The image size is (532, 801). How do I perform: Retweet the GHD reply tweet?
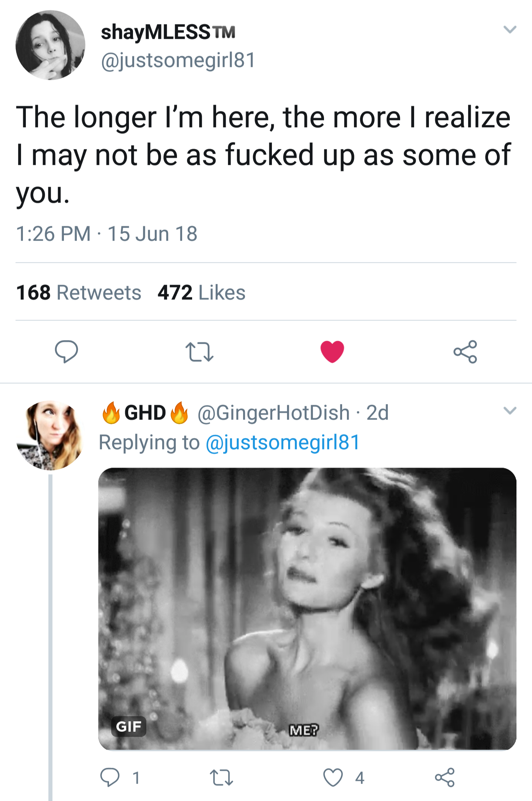[221, 777]
